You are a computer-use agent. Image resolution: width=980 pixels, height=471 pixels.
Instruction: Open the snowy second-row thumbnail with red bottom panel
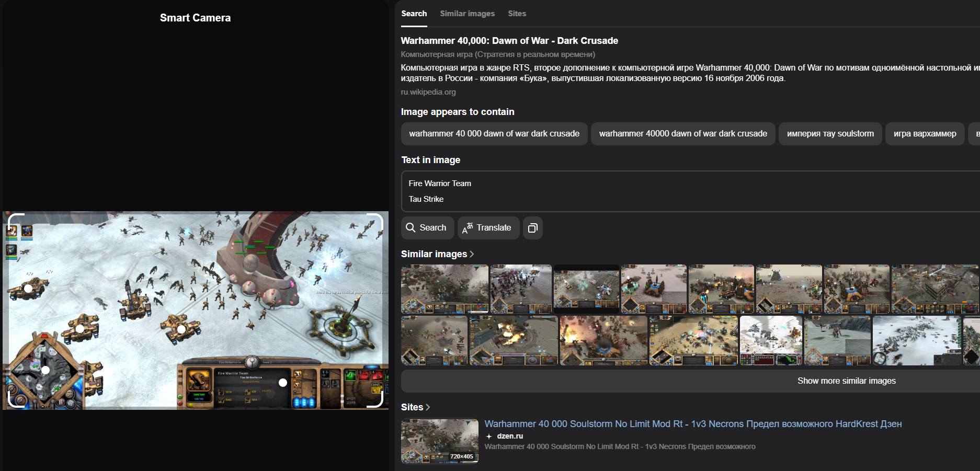coord(771,340)
